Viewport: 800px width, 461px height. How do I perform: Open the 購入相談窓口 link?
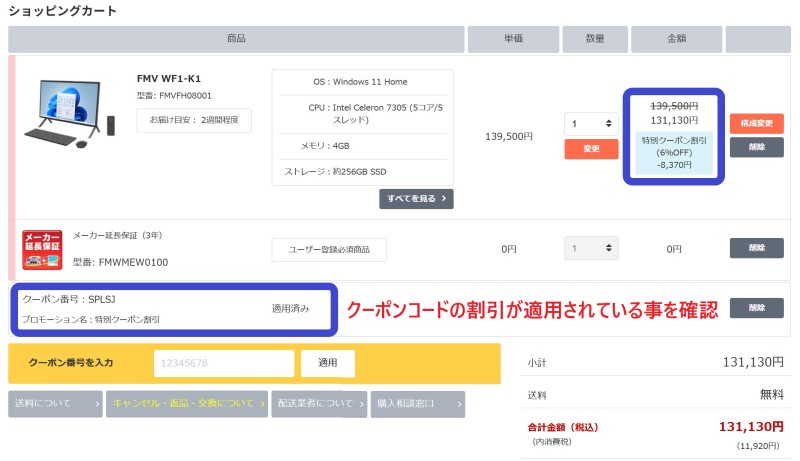[x=418, y=404]
